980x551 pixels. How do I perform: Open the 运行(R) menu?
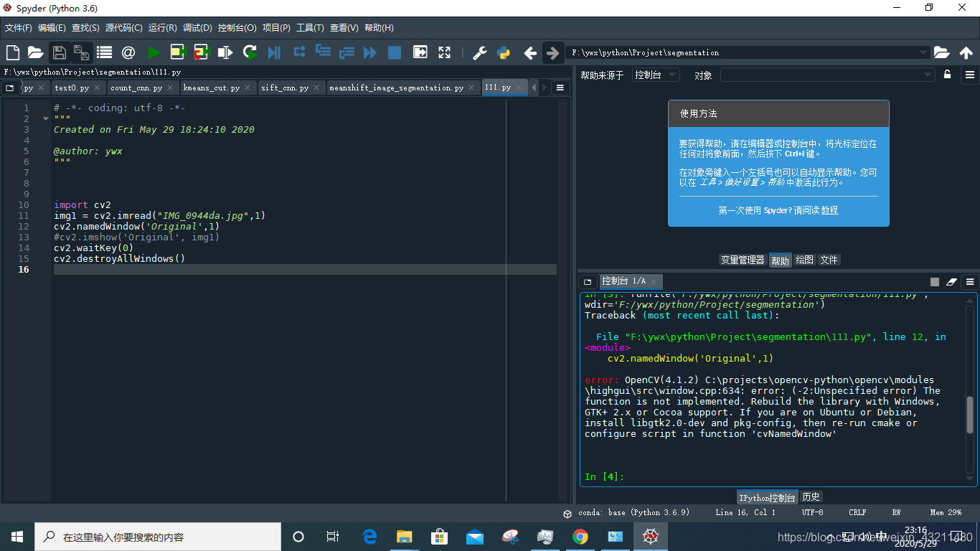click(163, 28)
